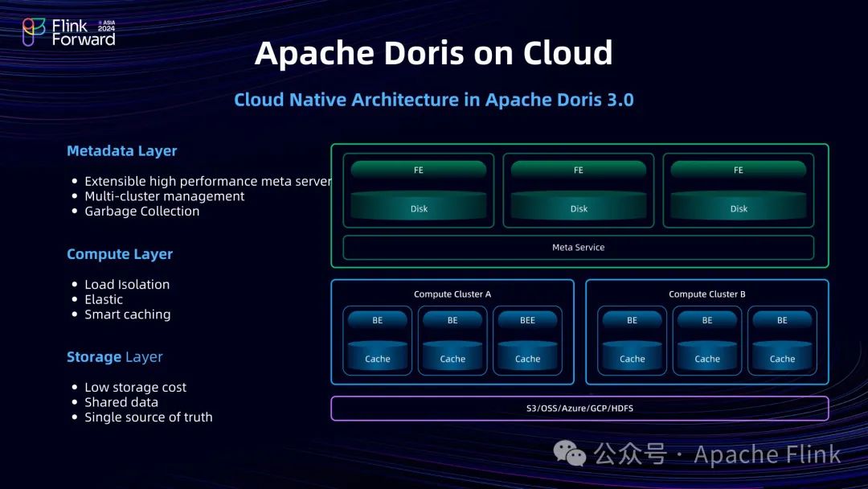The image size is (868, 489).
Task: Toggle the Load Isolation bullet item
Action: point(127,284)
